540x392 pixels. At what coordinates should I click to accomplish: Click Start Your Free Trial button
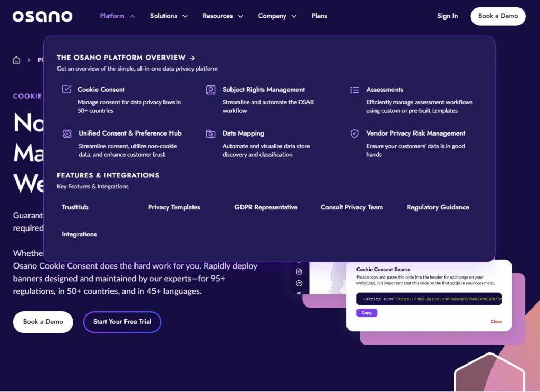click(122, 322)
